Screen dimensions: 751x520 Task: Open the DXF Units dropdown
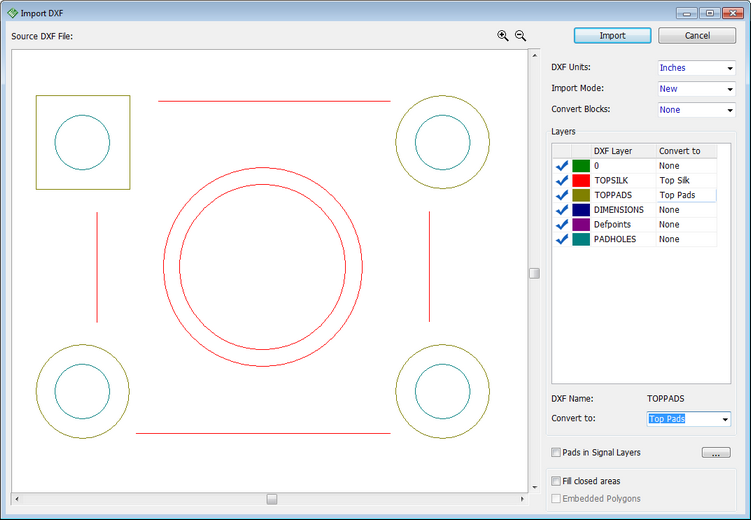696,68
